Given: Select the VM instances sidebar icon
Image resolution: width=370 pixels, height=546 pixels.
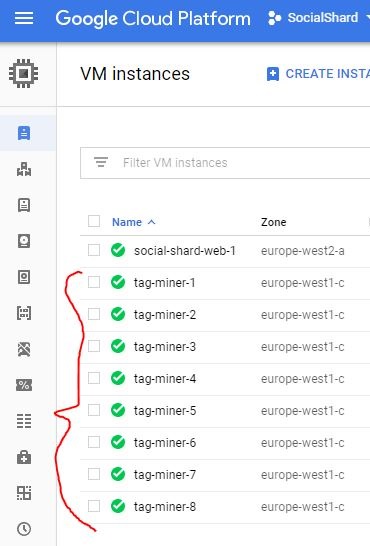Looking at the screenshot, I should (24, 133).
